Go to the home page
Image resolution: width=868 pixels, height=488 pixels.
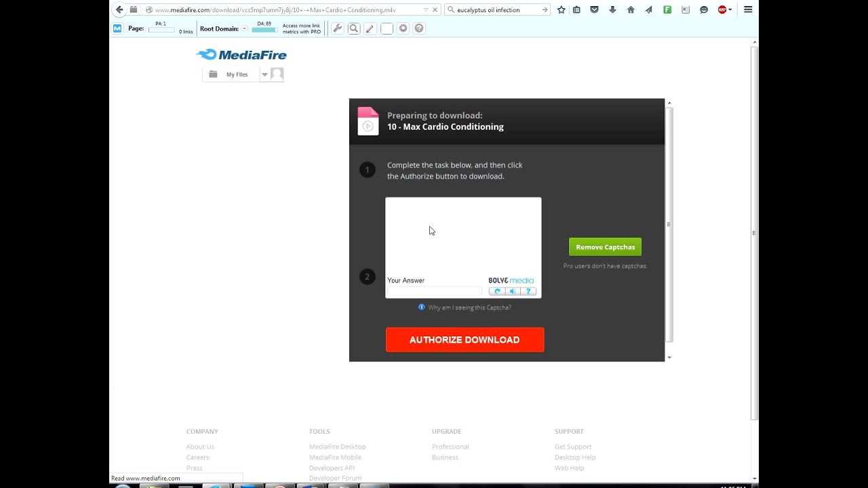[x=631, y=10]
